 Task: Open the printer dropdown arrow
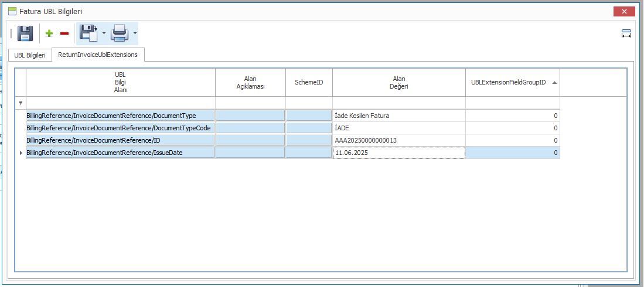(x=135, y=33)
